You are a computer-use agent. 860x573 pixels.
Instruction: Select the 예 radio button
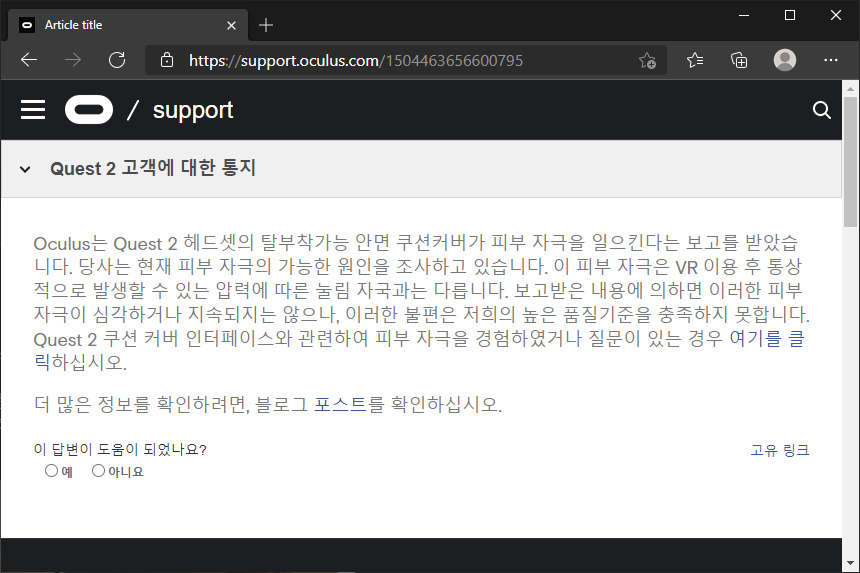52,470
